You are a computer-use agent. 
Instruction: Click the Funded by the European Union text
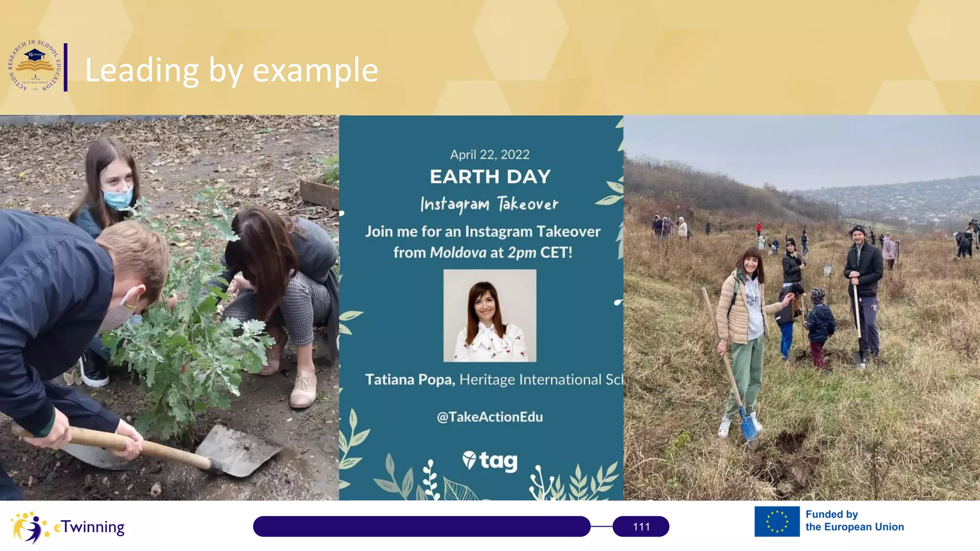pyautogui.click(x=854, y=521)
